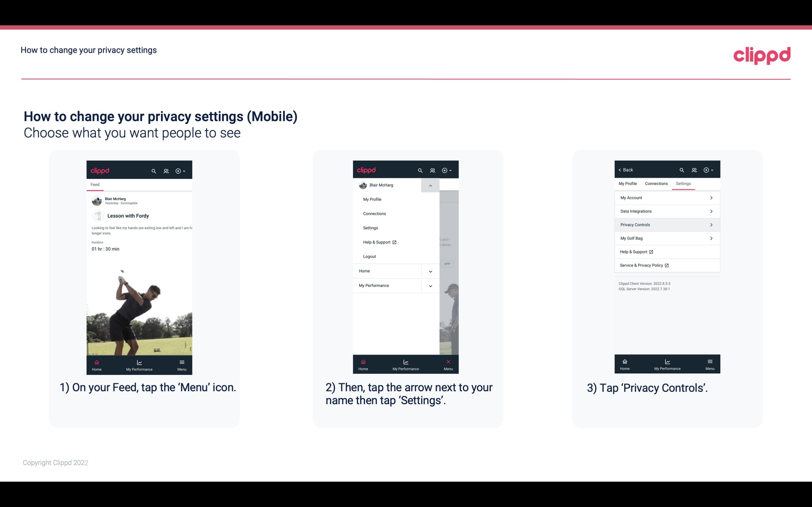Toggle the close X icon in menu bar
812x507 pixels.
448,362
